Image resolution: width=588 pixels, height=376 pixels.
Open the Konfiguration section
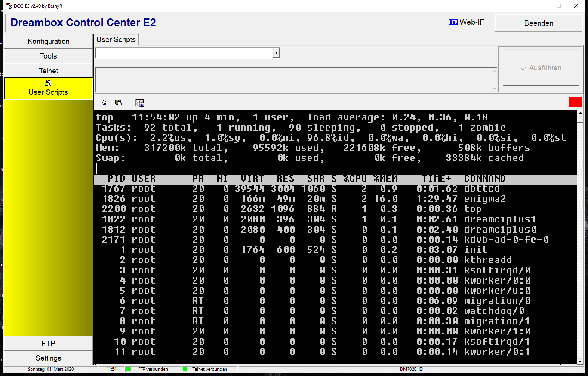coord(48,41)
